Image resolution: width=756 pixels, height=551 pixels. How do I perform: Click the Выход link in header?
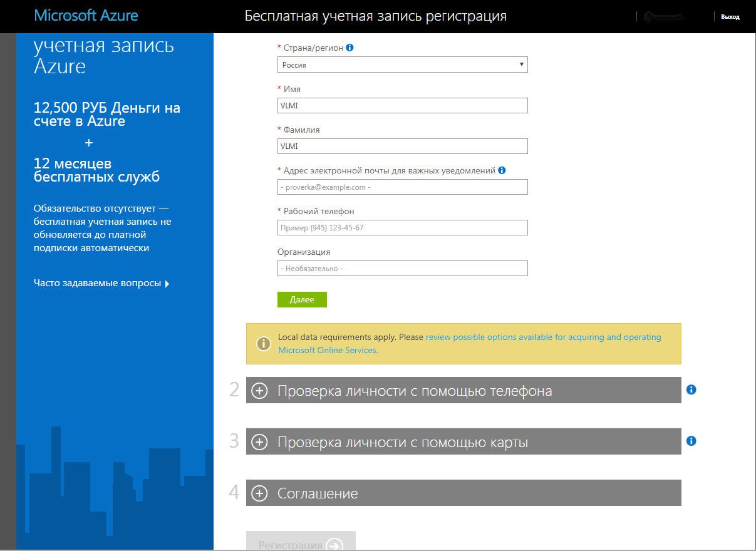point(730,17)
